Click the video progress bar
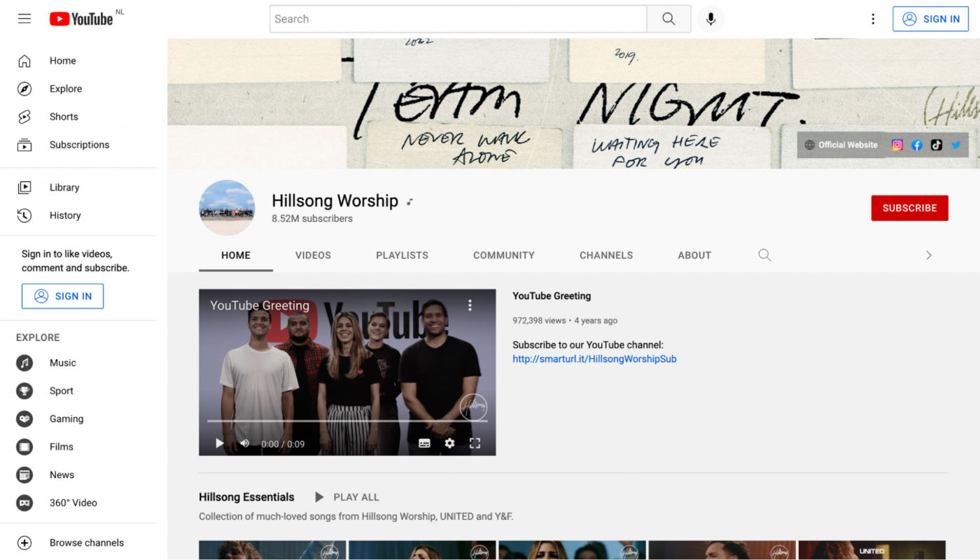Image resolution: width=980 pixels, height=560 pixels. pos(346,421)
